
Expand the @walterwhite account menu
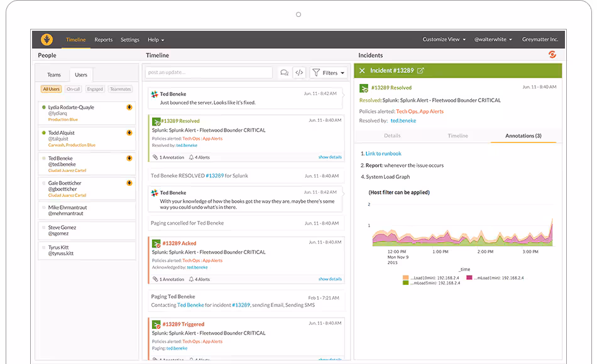[493, 40]
